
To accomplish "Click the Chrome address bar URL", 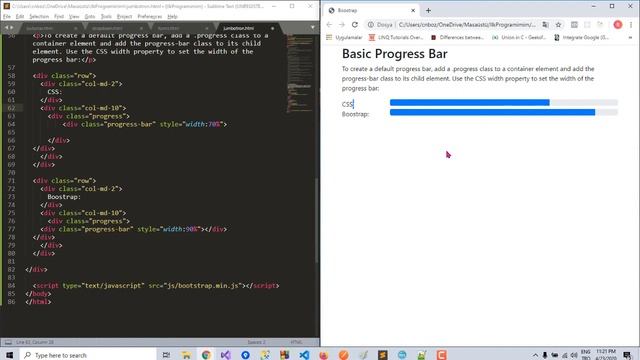I will (x=467, y=24).
